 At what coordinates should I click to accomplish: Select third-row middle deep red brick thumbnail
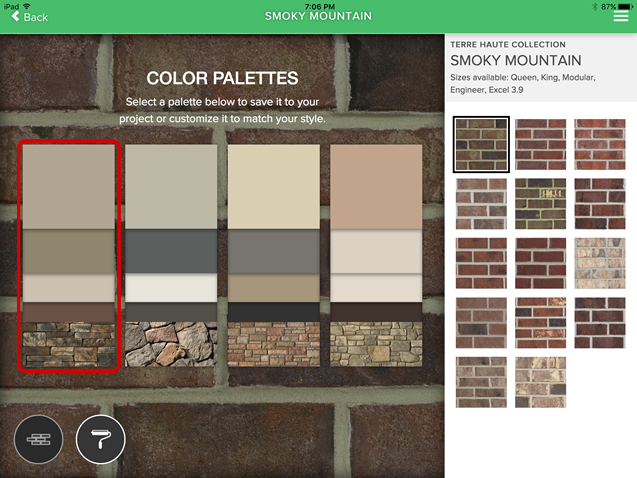click(540, 263)
